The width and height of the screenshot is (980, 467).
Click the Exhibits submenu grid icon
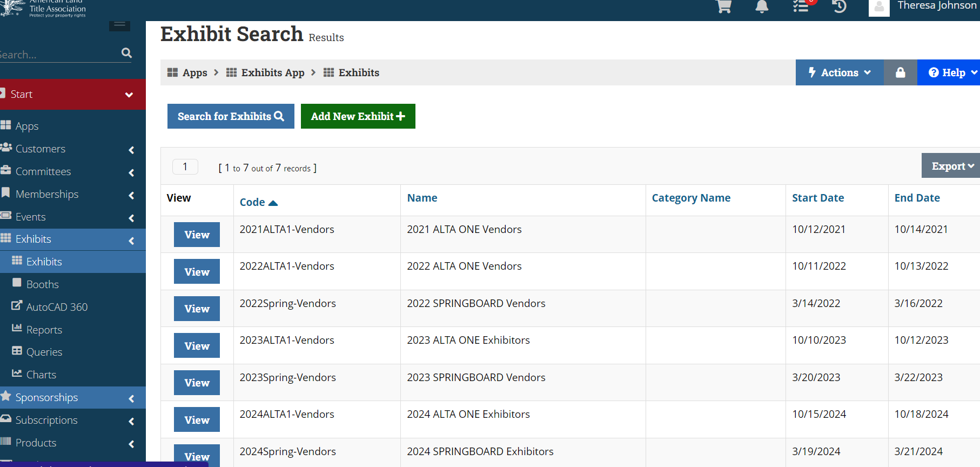[17, 261]
